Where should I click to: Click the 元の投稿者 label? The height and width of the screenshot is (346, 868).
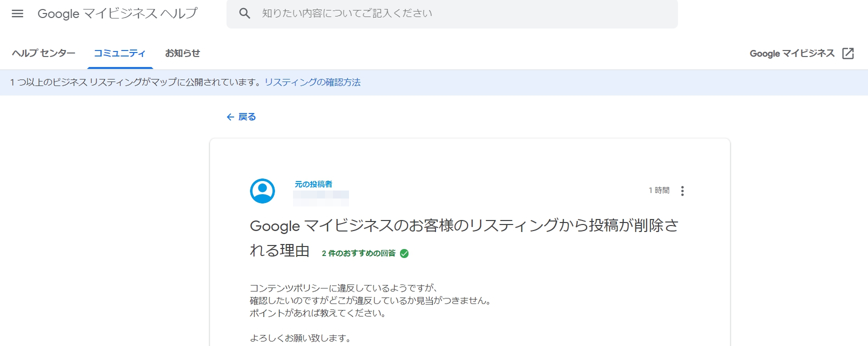(x=313, y=184)
